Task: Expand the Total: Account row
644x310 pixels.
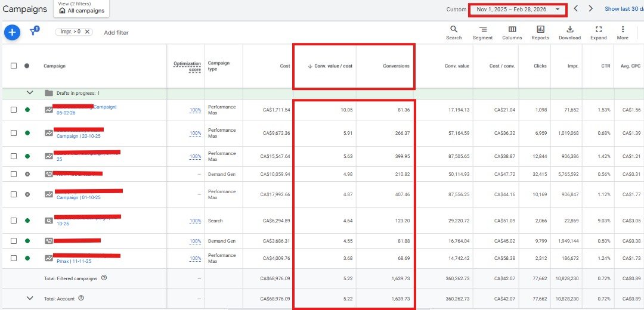Action: tap(29, 298)
